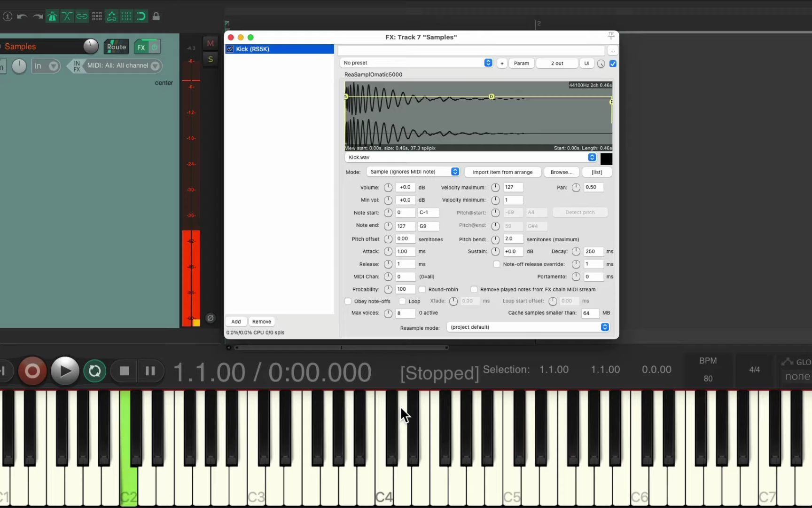
Task: Toggle Kick (RS5K) FX enabled checkbox in list
Action: [x=230, y=49]
